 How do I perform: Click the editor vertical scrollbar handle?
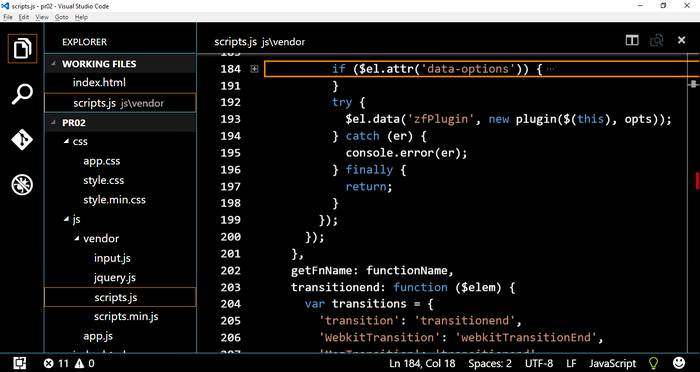(693, 84)
